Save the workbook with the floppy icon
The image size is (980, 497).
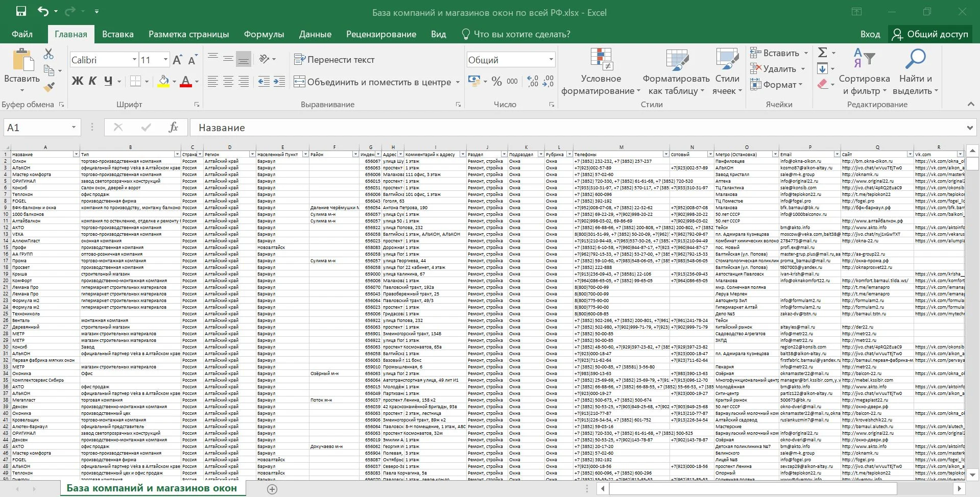coord(21,11)
